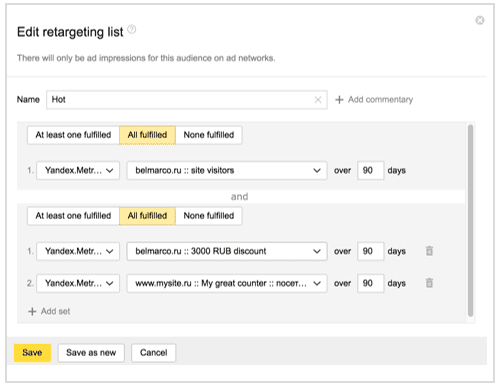Image resolution: width=500 pixels, height=392 pixels.
Task: Choose All fulfilled in the second set
Action: [x=147, y=216]
